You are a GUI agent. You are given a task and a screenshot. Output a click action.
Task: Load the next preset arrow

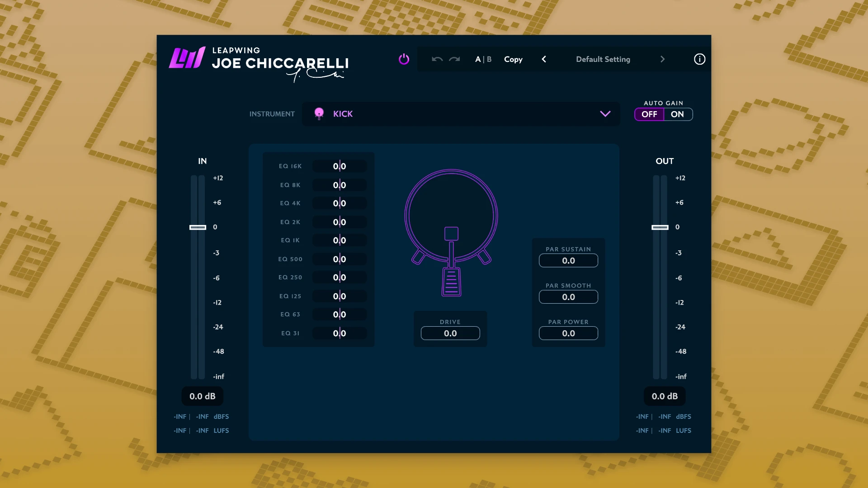[x=662, y=59]
